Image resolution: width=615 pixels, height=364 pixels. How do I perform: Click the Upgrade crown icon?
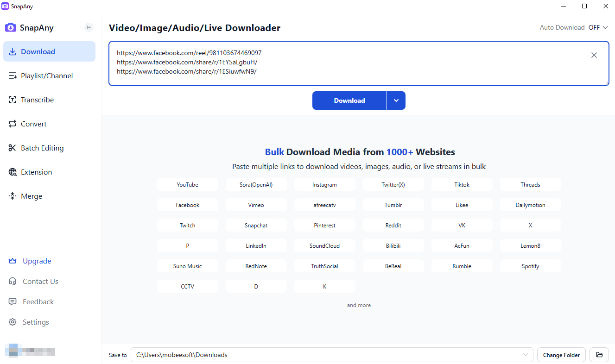13,261
